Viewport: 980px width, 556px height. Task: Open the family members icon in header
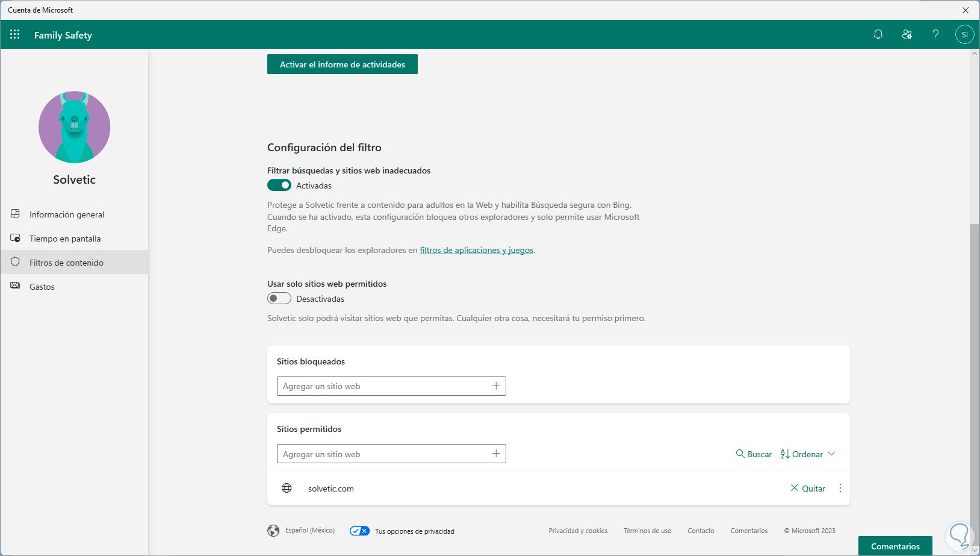[x=907, y=34]
